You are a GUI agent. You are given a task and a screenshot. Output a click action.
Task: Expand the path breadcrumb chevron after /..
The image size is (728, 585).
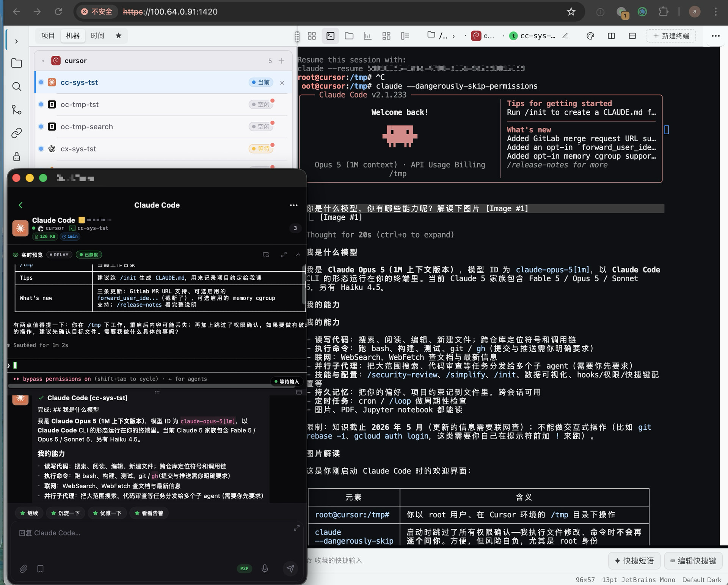pyautogui.click(x=453, y=36)
